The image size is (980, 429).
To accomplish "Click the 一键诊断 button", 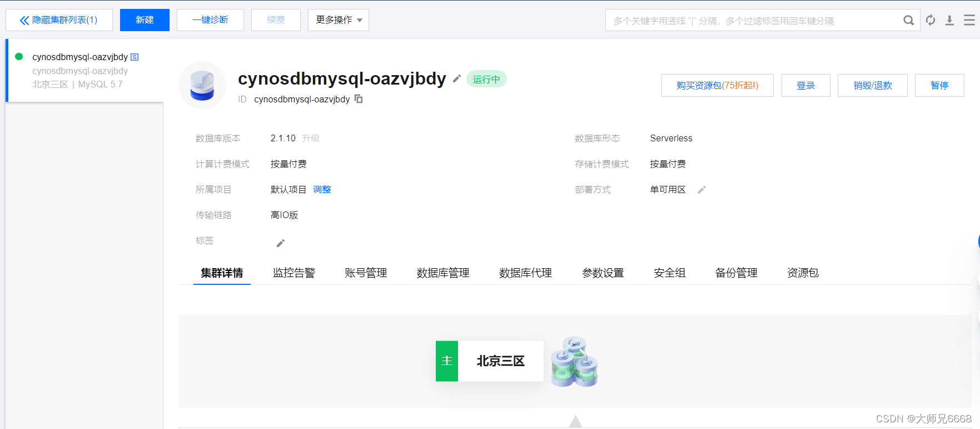I will pyautogui.click(x=210, y=20).
